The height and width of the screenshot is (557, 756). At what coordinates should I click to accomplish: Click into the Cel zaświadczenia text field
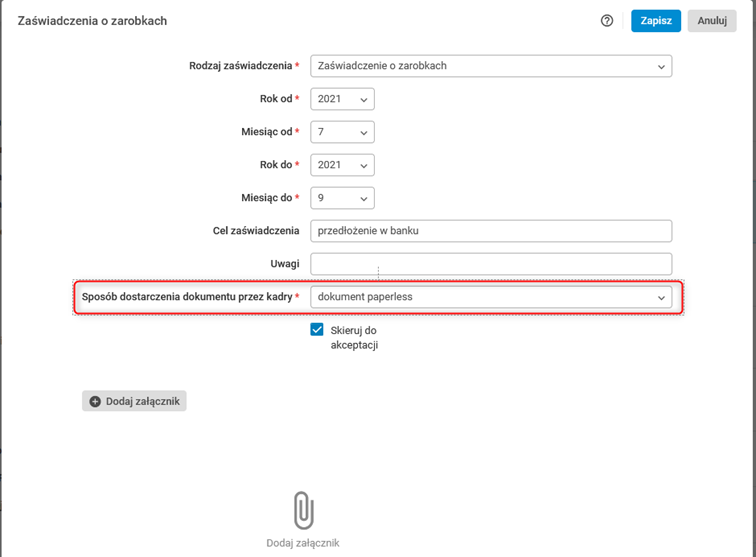[491, 231]
